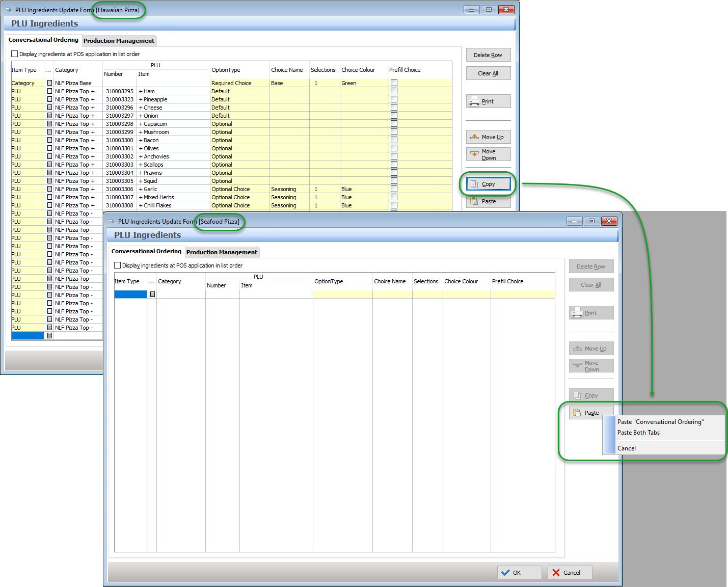
Task: Open lookup icon in Pineapple row
Action: (49, 99)
